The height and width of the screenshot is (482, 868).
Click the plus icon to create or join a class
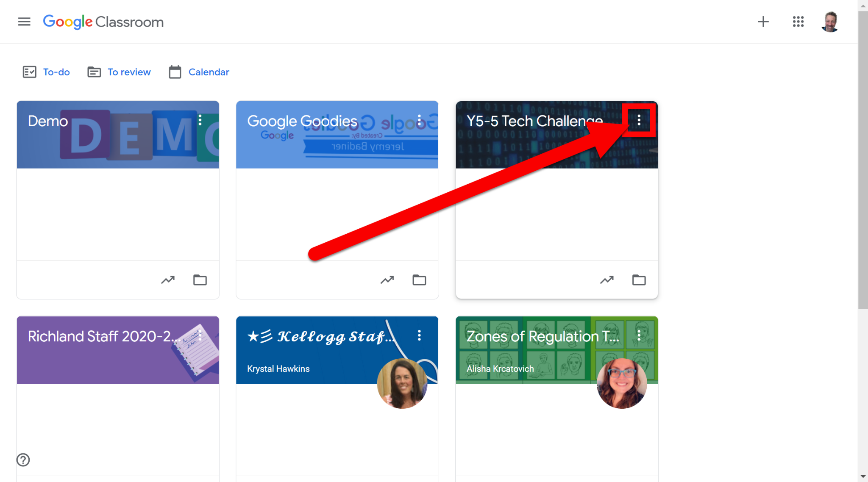pyautogui.click(x=763, y=22)
